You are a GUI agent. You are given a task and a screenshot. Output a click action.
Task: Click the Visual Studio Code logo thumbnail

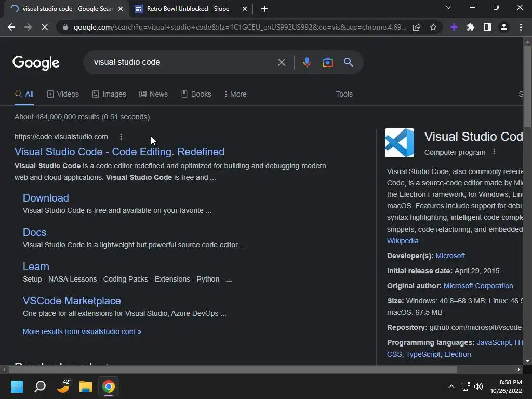[x=400, y=143]
